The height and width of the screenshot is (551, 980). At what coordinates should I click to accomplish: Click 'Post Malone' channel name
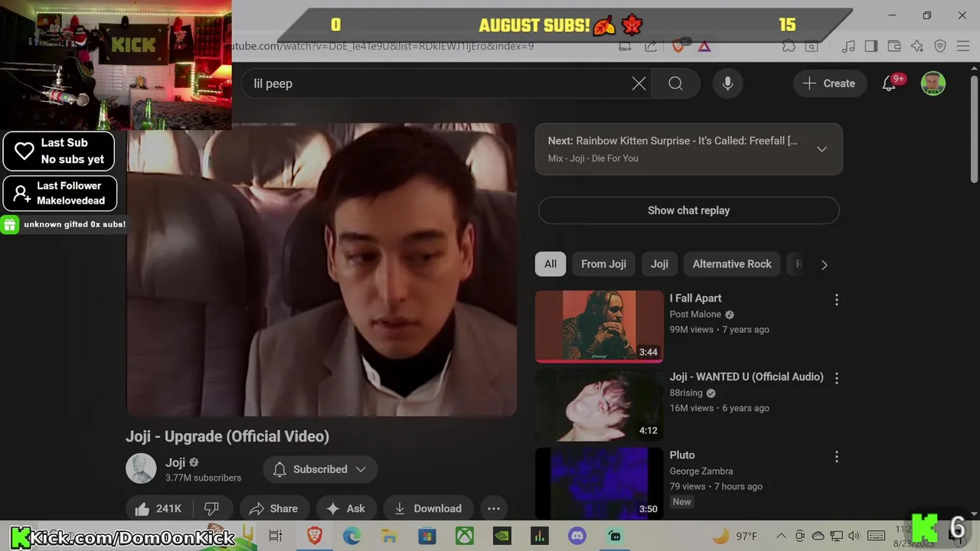click(695, 315)
